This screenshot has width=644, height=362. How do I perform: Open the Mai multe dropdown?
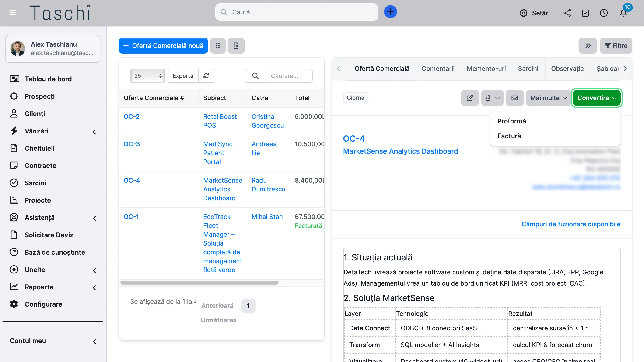click(x=548, y=98)
